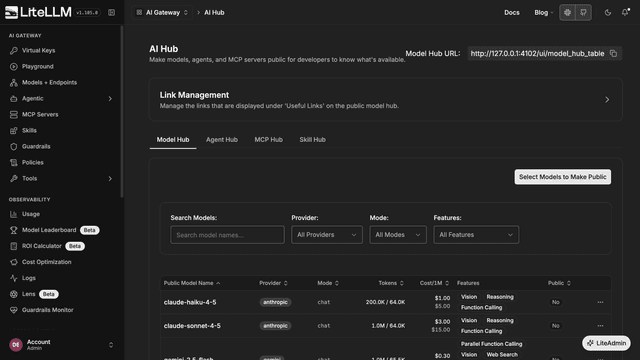
Task: Open the LiteAdmin assistant button
Action: point(606,343)
